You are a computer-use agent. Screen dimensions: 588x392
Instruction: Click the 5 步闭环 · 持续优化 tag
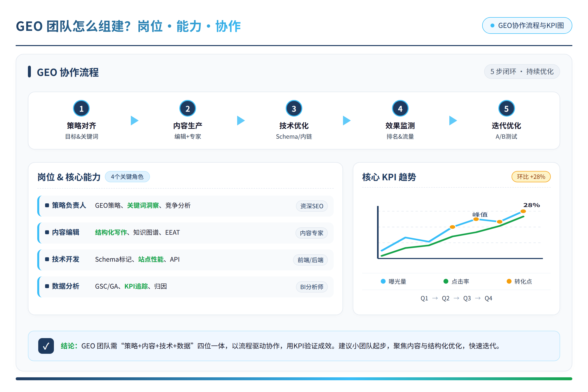coord(522,72)
